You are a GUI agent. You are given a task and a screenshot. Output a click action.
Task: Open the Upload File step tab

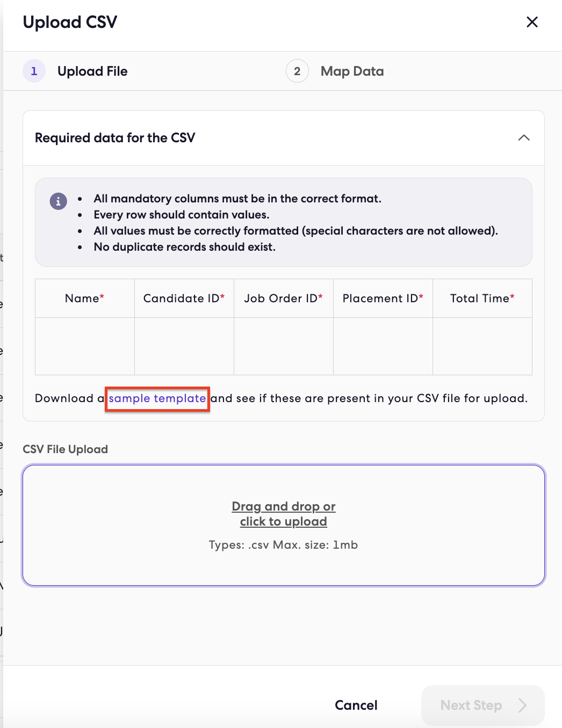(92, 71)
